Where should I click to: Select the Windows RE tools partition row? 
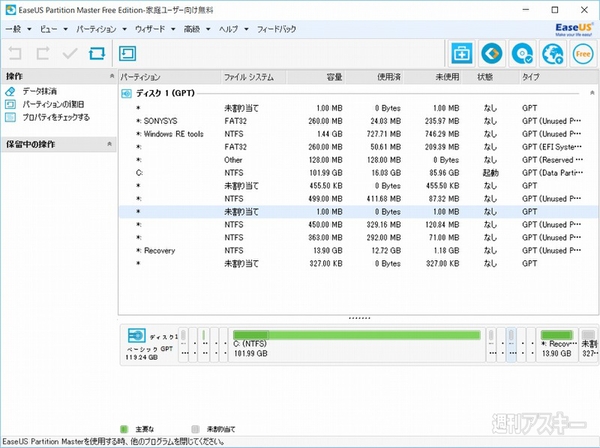click(x=359, y=134)
